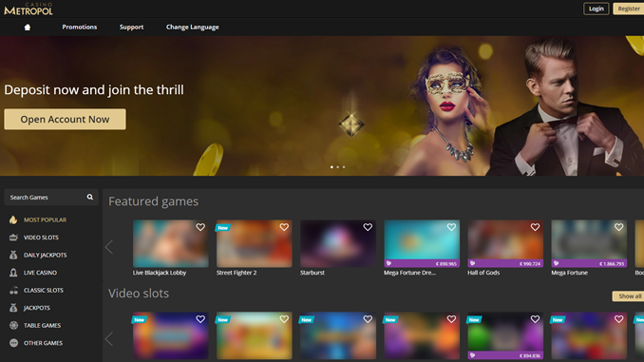The height and width of the screenshot is (362, 644).
Task: Click the Most Popular flame icon
Action: [13, 219]
